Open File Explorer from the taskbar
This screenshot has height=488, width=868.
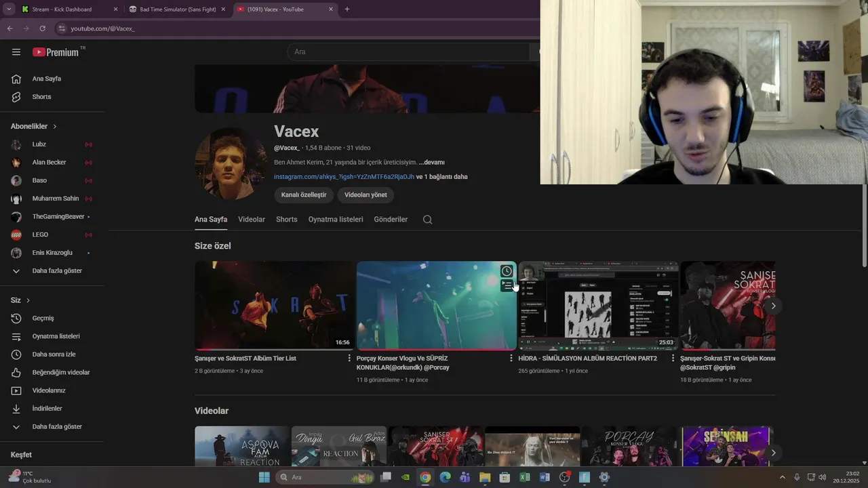(x=485, y=477)
